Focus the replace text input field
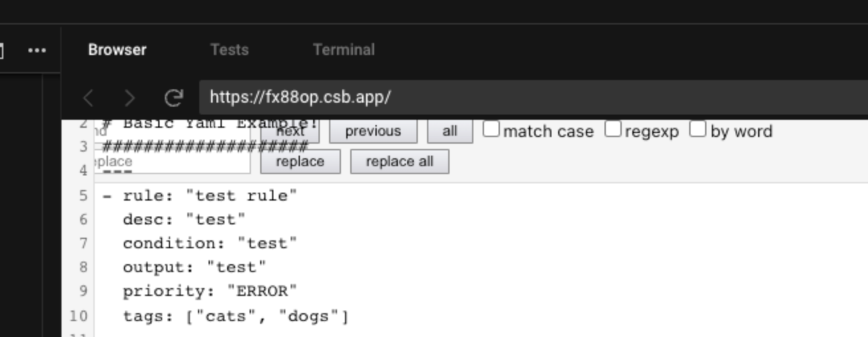This screenshot has height=337, width=868. coord(172,162)
